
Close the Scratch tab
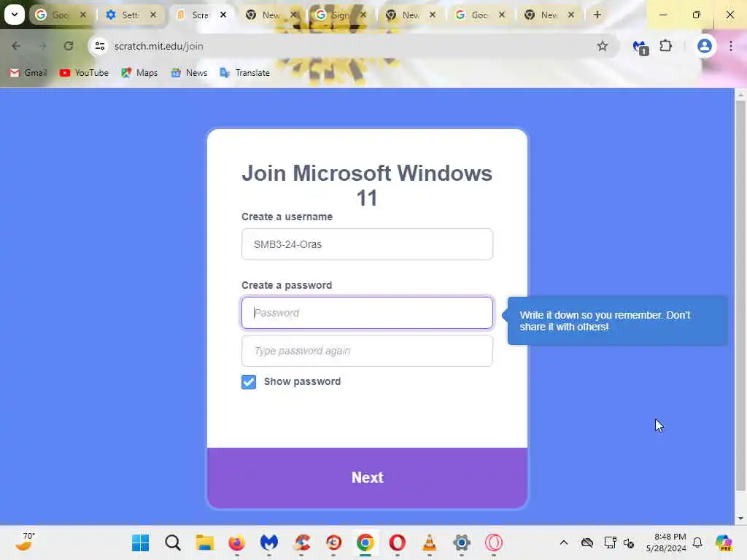coord(223,15)
